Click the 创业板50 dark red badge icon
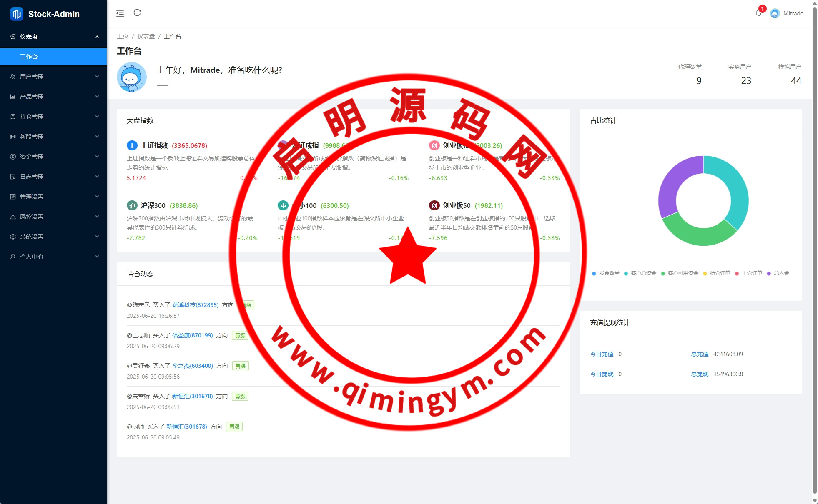This screenshot has height=504, width=818. pyautogui.click(x=434, y=205)
